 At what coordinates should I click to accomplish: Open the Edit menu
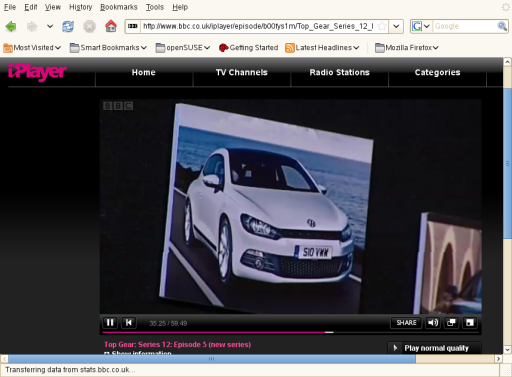coord(31,7)
